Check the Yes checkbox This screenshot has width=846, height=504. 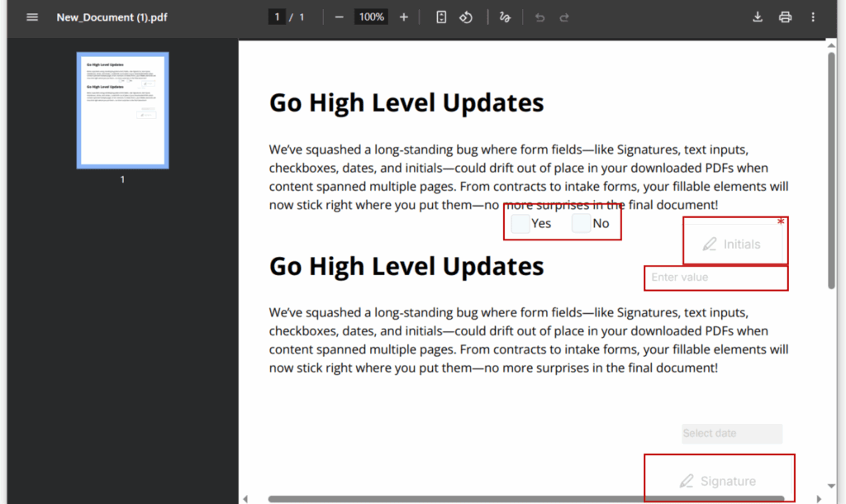(520, 223)
